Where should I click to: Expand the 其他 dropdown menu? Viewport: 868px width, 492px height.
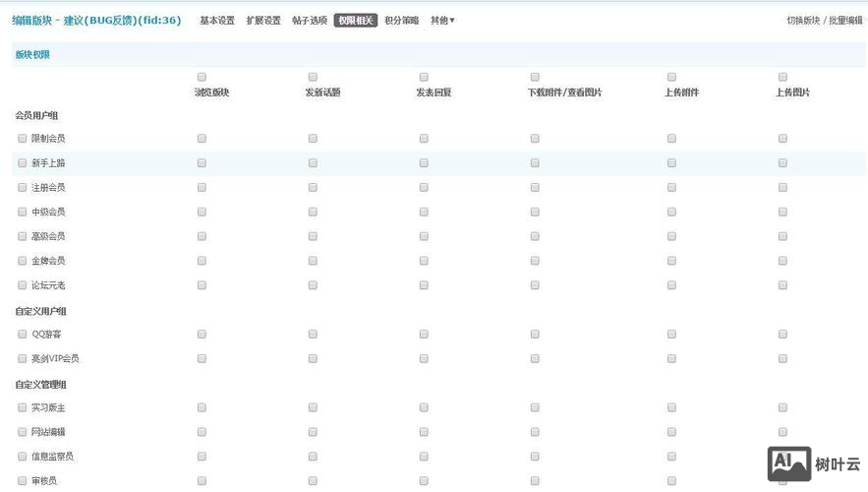tap(442, 21)
